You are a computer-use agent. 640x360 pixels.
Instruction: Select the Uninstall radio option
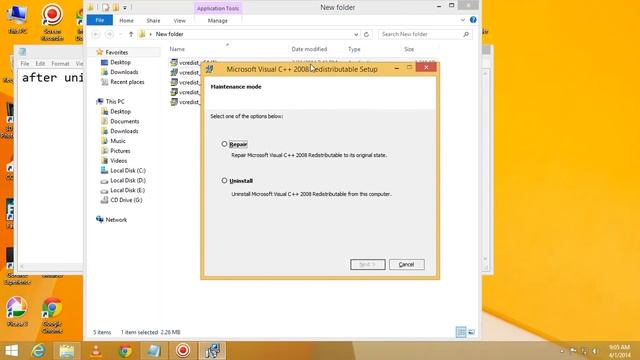coord(224,180)
